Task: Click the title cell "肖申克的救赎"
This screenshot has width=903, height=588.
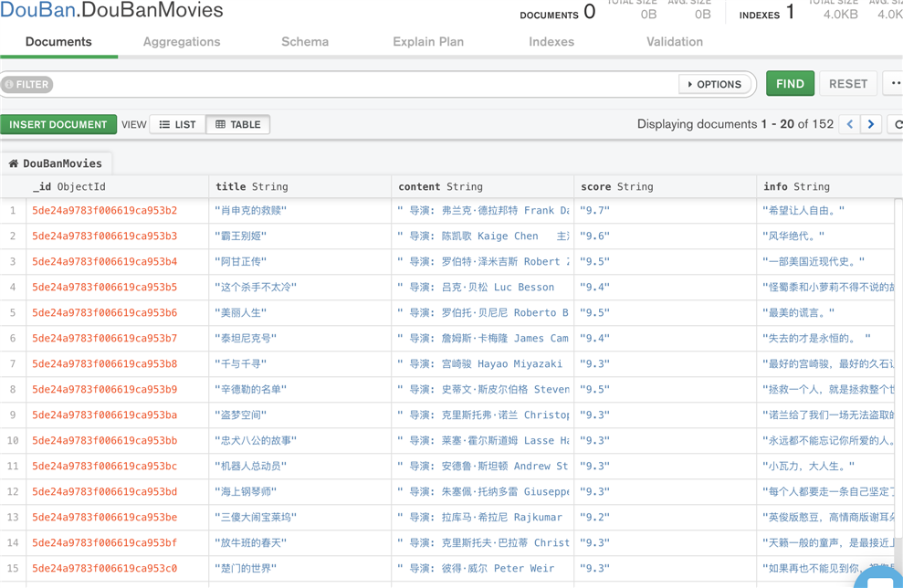Action: click(x=299, y=210)
